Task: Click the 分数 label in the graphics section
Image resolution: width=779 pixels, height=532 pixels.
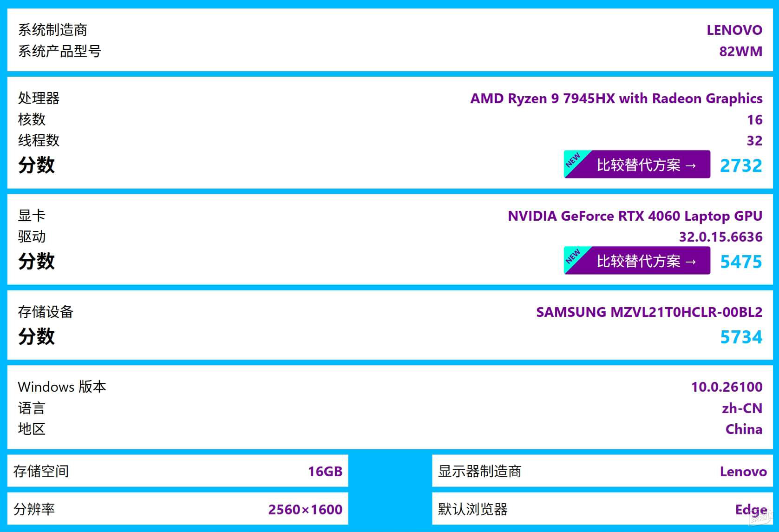Action: (36, 261)
